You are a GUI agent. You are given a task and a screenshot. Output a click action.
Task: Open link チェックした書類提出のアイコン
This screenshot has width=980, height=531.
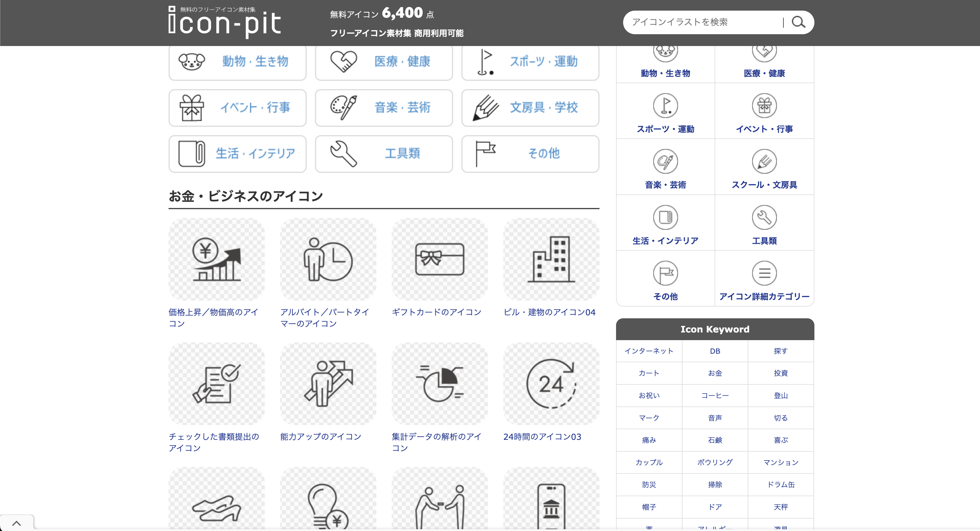(214, 442)
